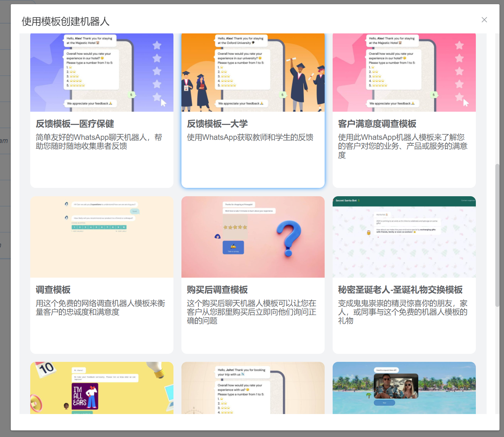The width and height of the screenshot is (504, 437).
Task: Click the title 秘密圣诞老人-圣诞礼物交换模板
Action: click(x=400, y=290)
